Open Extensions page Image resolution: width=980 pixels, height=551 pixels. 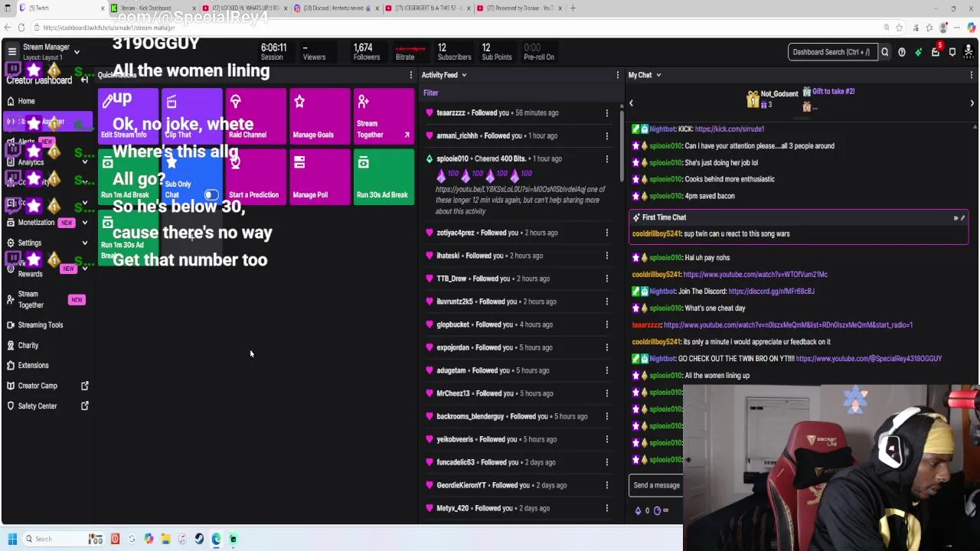click(x=47, y=366)
